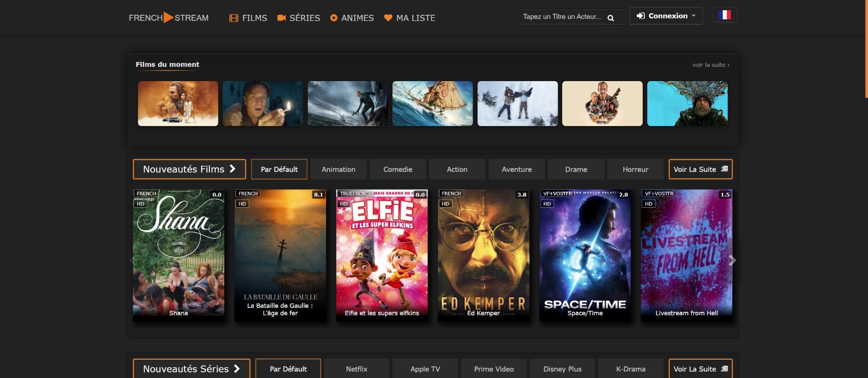Open MA LISTE
This screenshot has height=378, width=868.
410,18
